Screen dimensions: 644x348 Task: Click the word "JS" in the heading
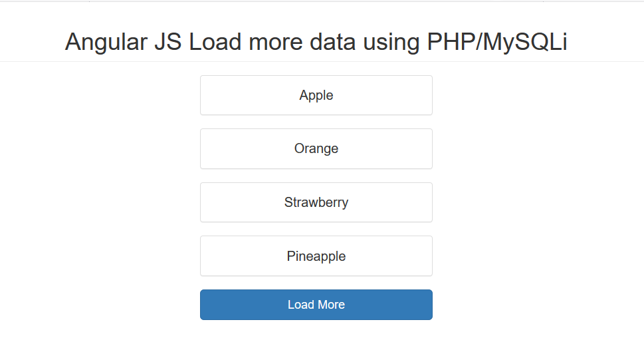[x=168, y=42]
